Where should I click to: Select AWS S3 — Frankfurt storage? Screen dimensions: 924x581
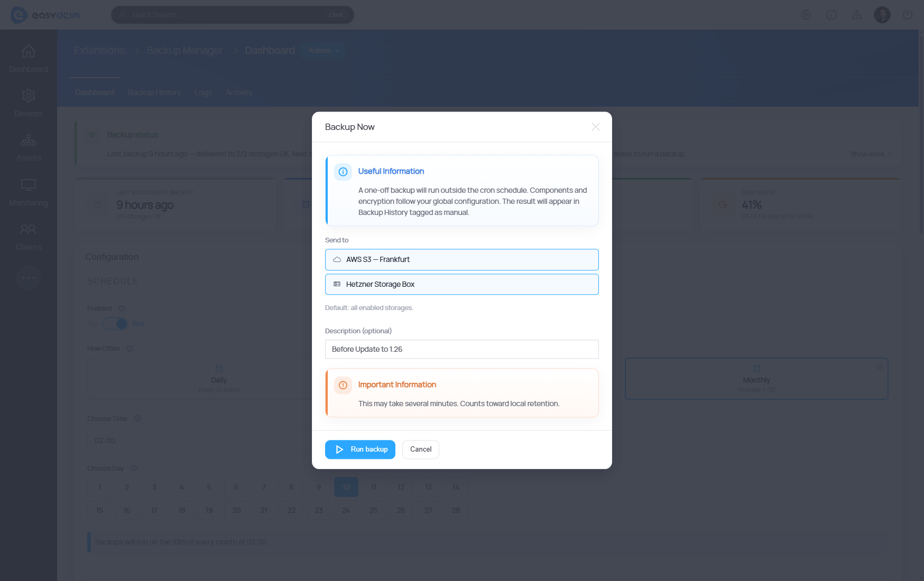462,259
